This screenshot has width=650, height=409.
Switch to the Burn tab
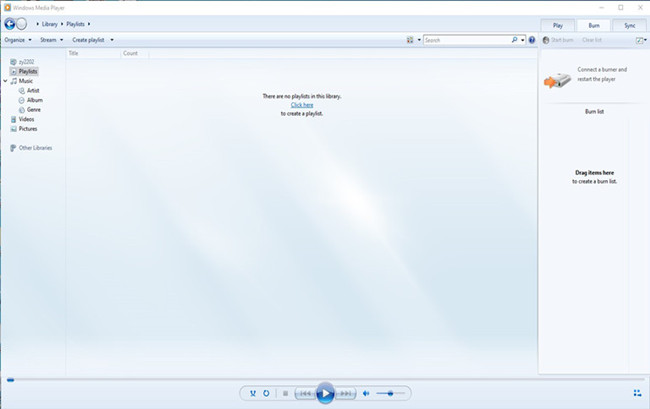pyautogui.click(x=594, y=25)
